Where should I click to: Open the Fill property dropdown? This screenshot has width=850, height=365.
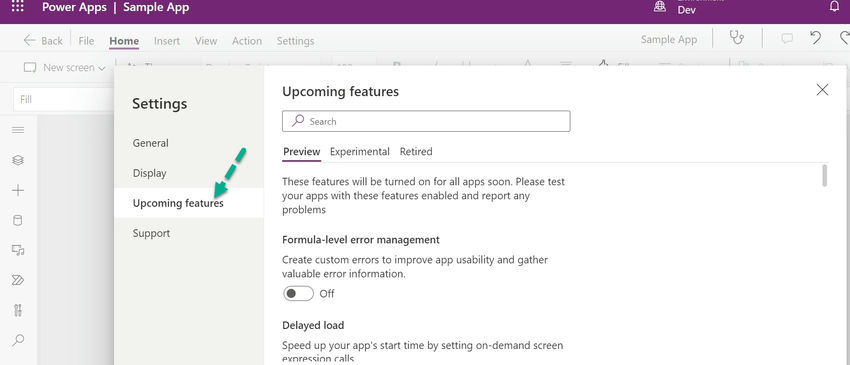click(x=63, y=99)
